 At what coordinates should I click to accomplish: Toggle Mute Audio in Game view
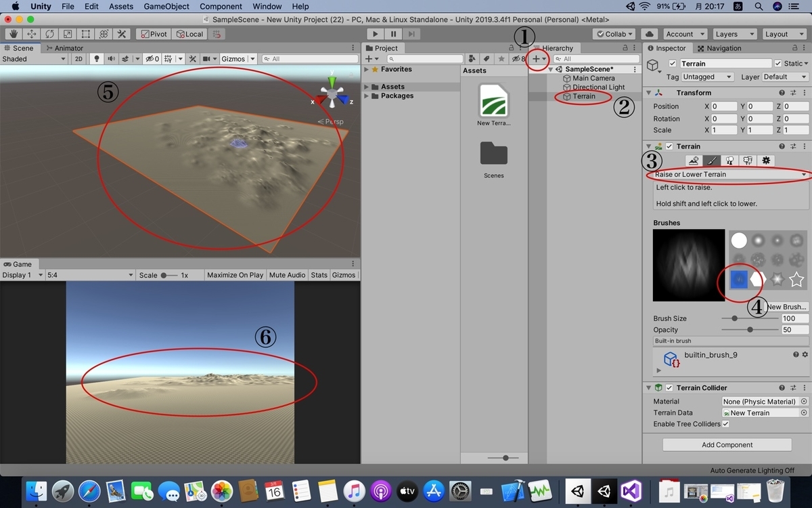click(287, 275)
